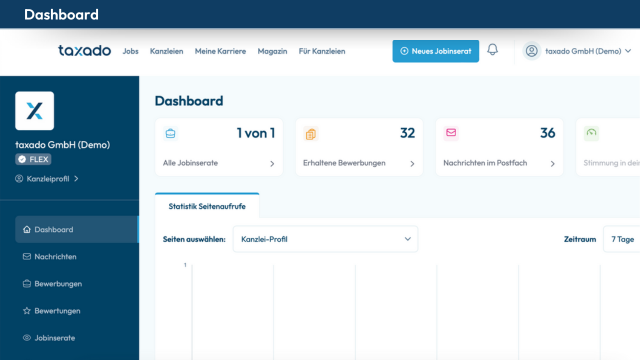Click the user avatar icon
Image resolution: width=640 pixels, height=360 pixels.
coord(531,51)
